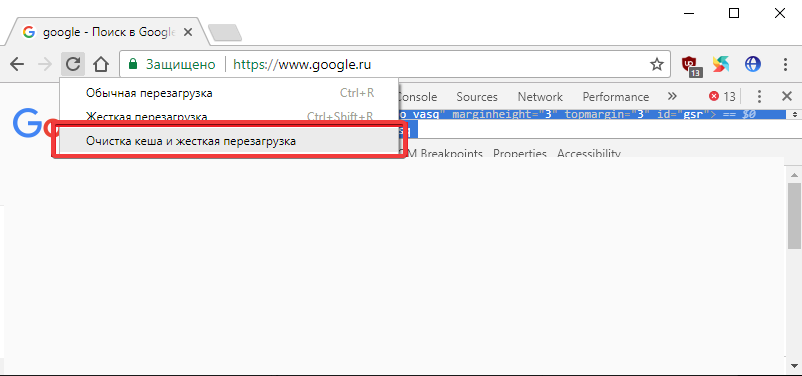Click the green padlock security icon
802x376 pixels.
(133, 64)
